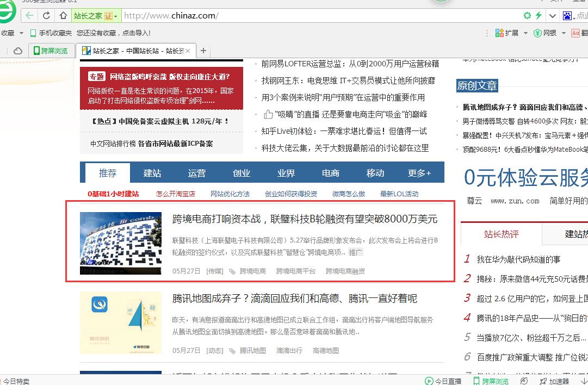Select the 站长之家 browser tab

click(x=136, y=51)
